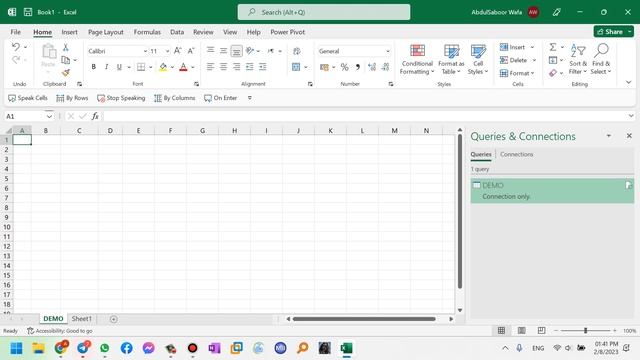
Task: Switch to the Insert ribbon tab
Action: [69, 32]
